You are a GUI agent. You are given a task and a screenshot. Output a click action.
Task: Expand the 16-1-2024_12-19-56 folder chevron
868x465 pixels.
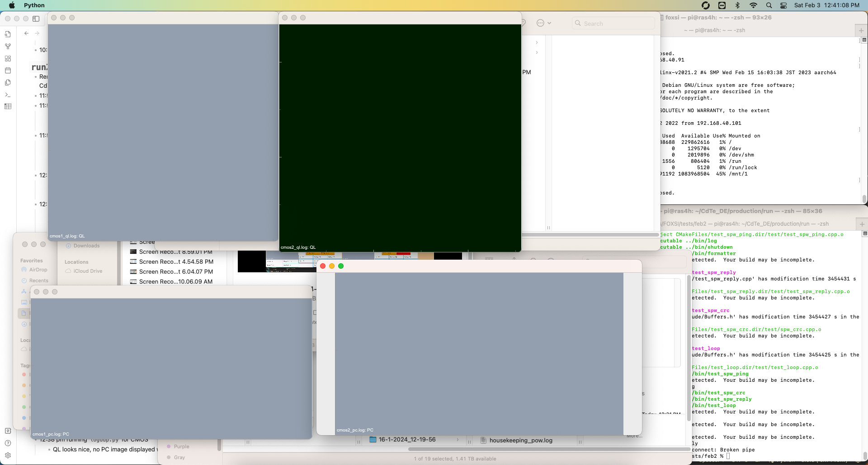(x=458, y=440)
